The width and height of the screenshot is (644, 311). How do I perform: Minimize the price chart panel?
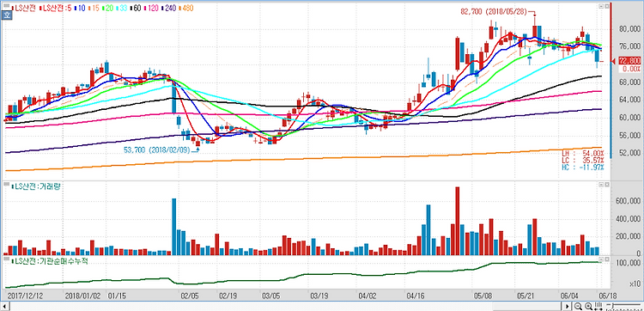click(601, 6)
